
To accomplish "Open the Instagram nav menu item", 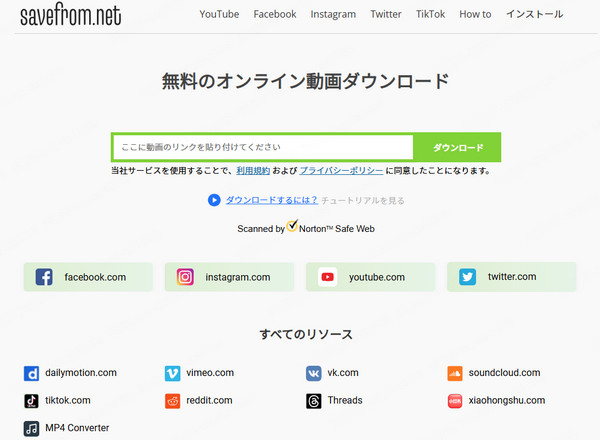I will point(333,15).
